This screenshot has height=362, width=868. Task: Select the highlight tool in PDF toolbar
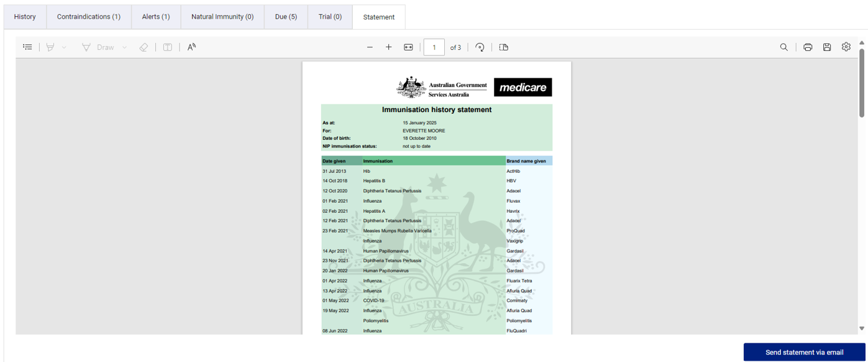click(x=51, y=47)
